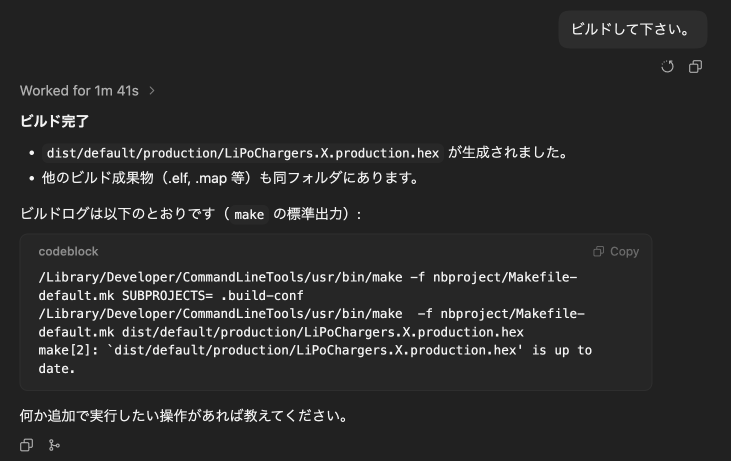Click the final date. line in the codeblock

(x=56, y=369)
